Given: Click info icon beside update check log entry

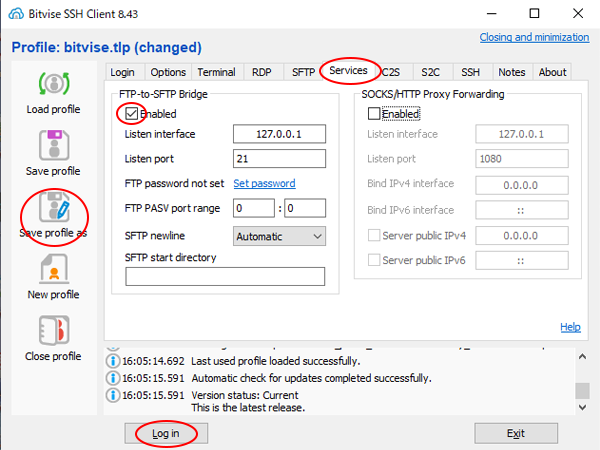Looking at the screenshot, I should (112, 378).
